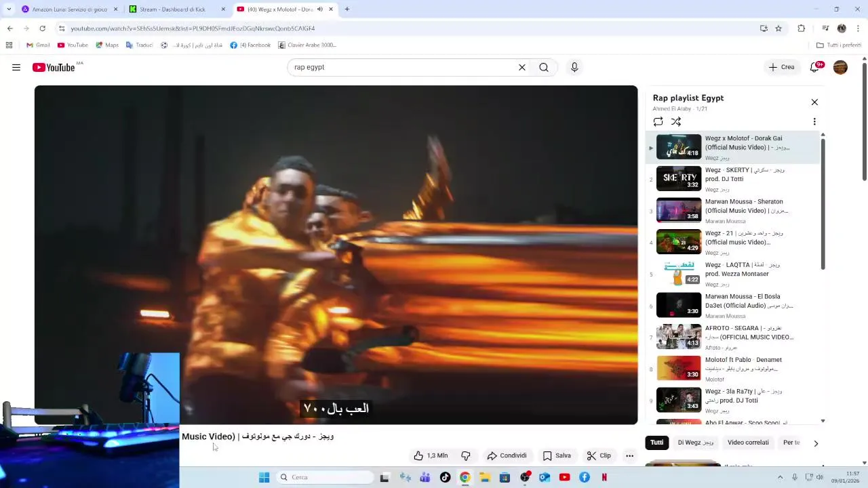This screenshot has height=488, width=868.
Task: Open the Maps bookmark
Action: pos(106,45)
